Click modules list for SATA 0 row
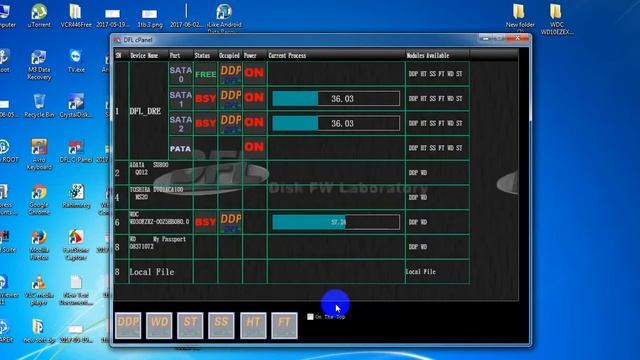Viewport: 640px width, 360px height. 436,74
